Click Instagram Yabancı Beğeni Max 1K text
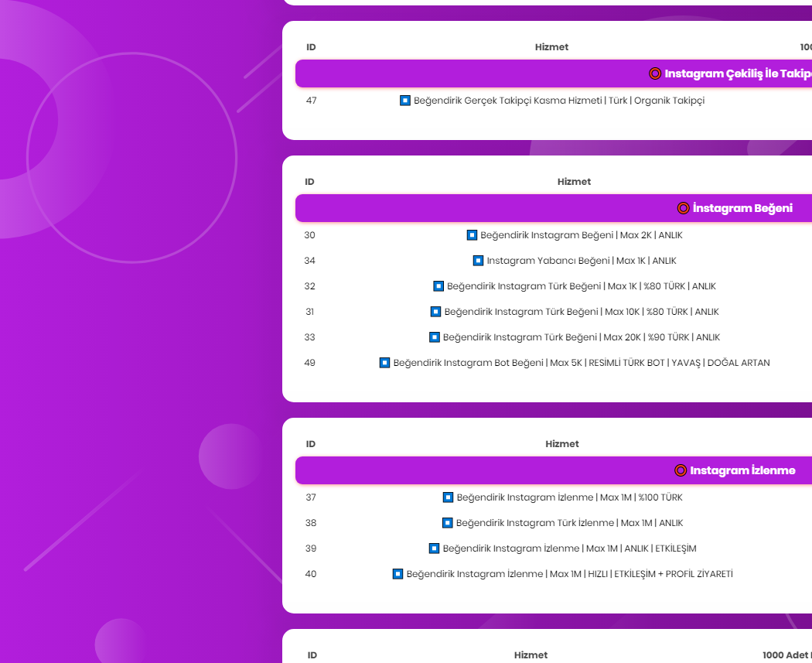This screenshot has height=663, width=812. [582, 261]
